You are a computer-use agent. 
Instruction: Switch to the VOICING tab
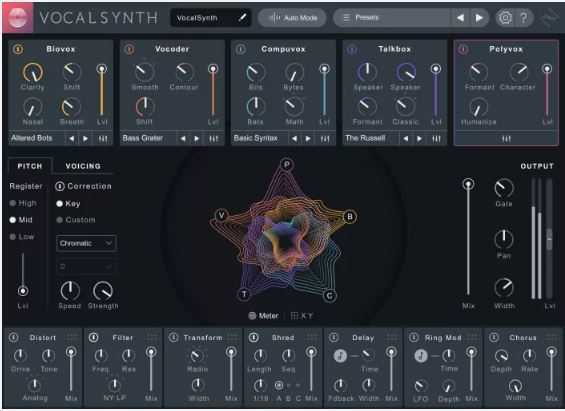pyautogui.click(x=83, y=166)
